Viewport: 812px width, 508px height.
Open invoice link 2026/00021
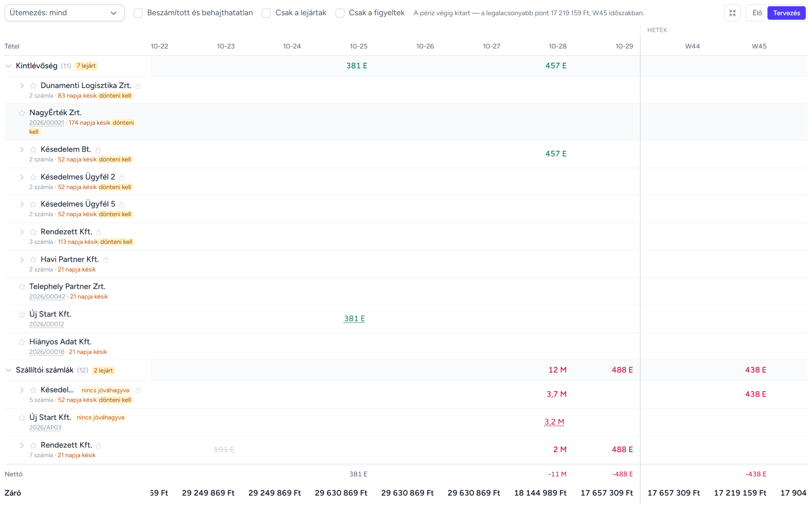point(47,123)
